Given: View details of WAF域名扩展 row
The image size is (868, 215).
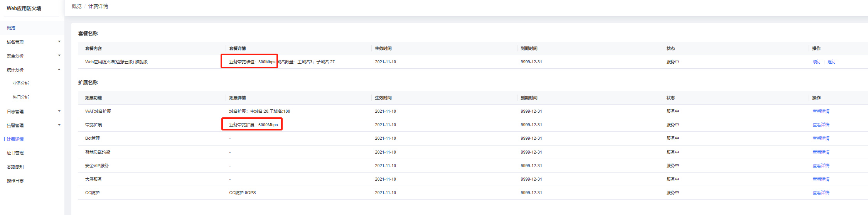Looking at the screenshot, I should (821, 111).
